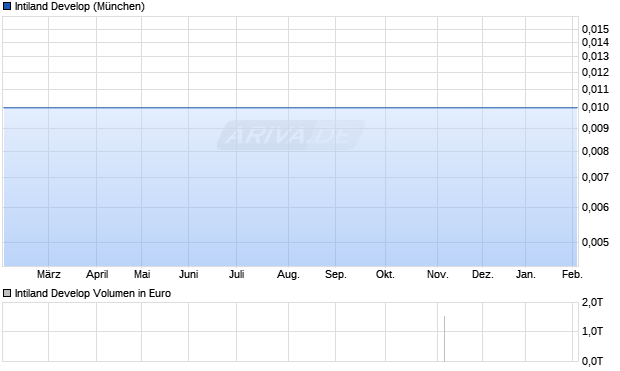
Task: Click the 0,012 price axis value
Action: point(595,72)
